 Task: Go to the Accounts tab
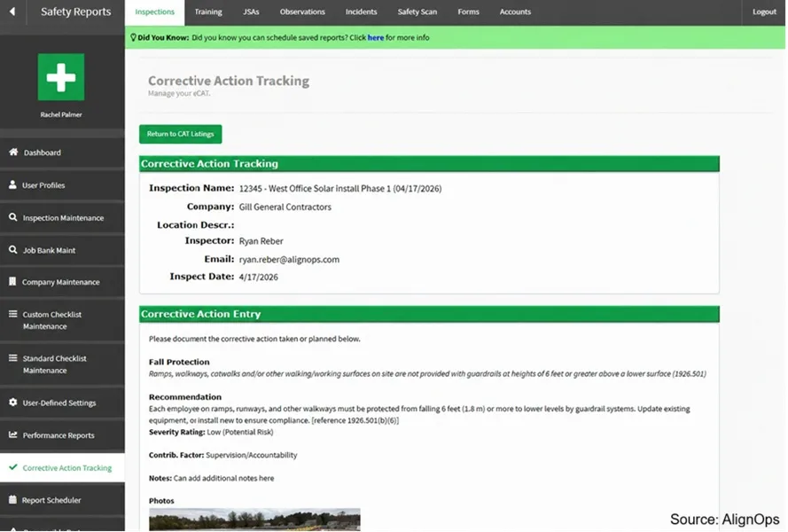[x=515, y=12]
